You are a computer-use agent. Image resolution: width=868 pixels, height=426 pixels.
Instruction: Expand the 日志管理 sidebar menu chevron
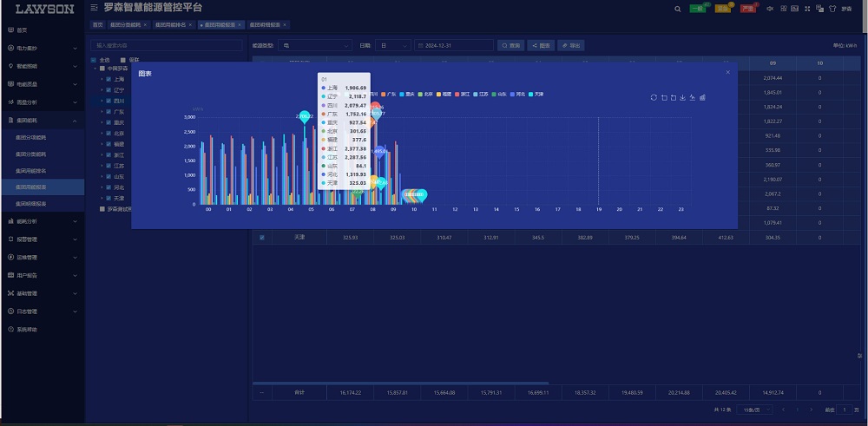point(76,311)
